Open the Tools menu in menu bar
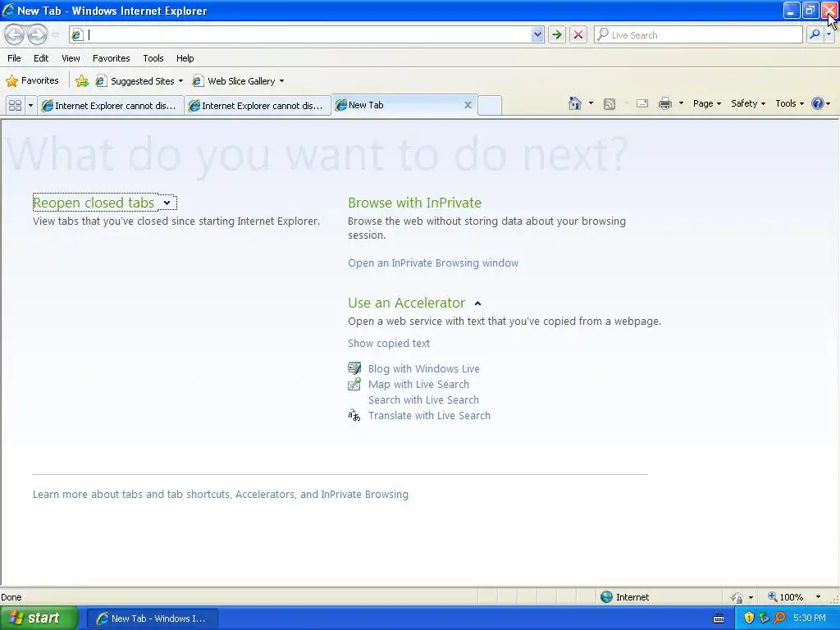This screenshot has height=630, width=840. [x=153, y=58]
